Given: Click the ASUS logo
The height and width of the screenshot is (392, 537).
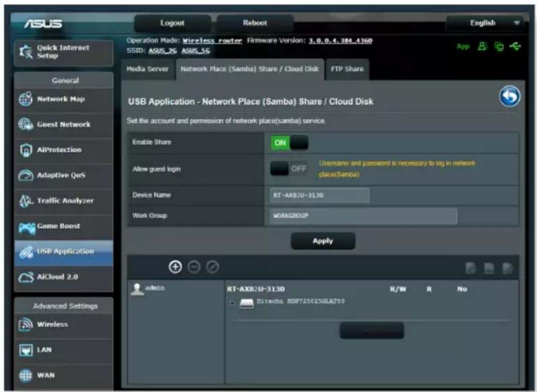Looking at the screenshot, I should click(43, 24).
